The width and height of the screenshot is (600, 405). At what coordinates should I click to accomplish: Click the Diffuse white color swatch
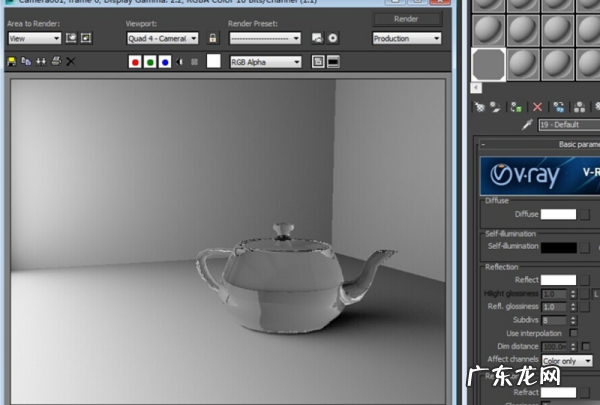pos(558,214)
